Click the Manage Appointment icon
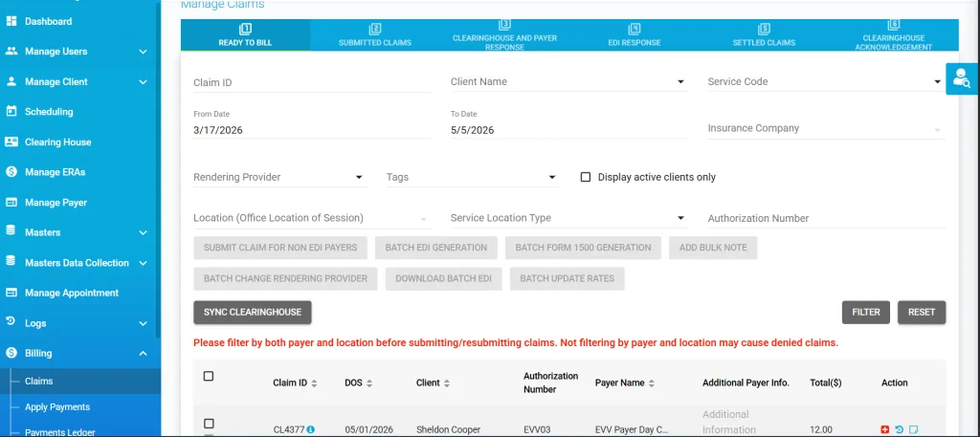Viewport: 980px width, 437px height. pyautogui.click(x=11, y=293)
